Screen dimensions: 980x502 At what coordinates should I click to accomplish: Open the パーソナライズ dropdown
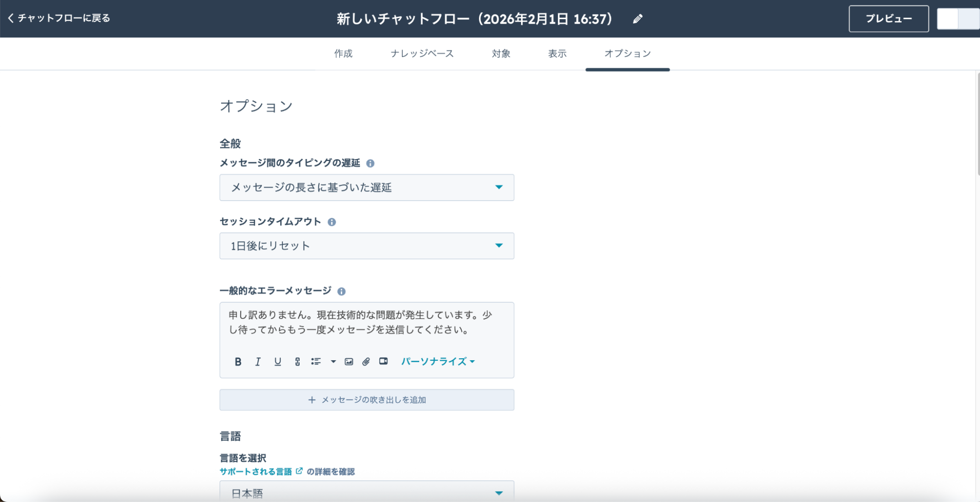click(x=437, y=362)
